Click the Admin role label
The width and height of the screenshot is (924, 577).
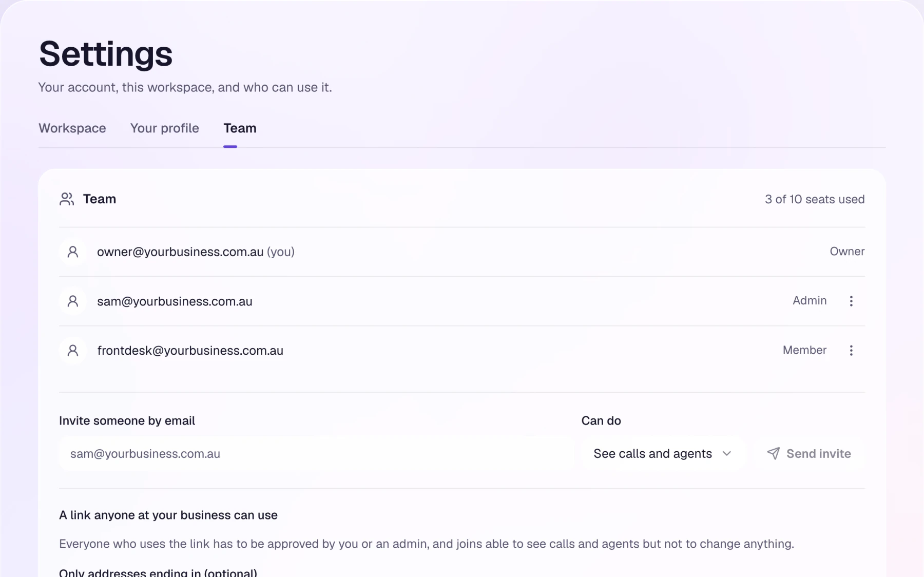tap(810, 301)
